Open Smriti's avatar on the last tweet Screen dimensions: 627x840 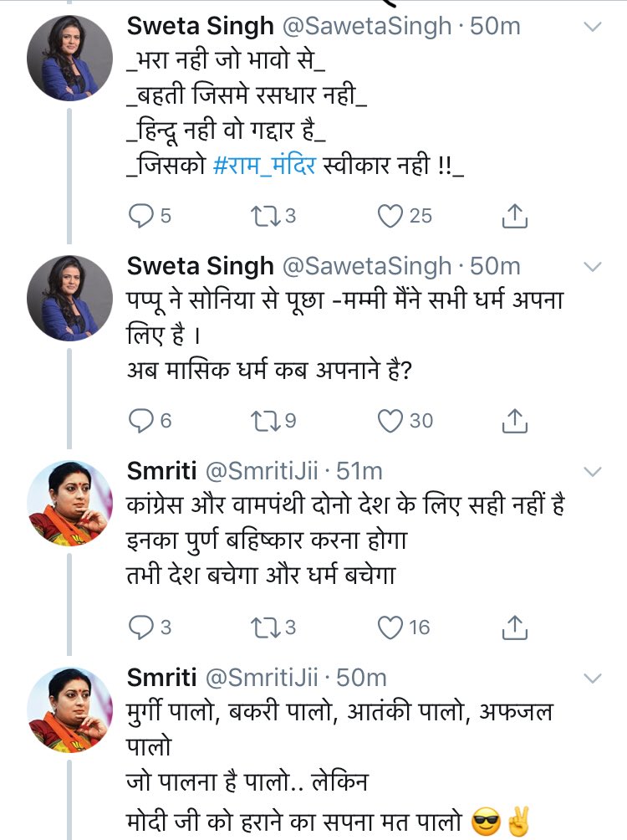tap(69, 709)
